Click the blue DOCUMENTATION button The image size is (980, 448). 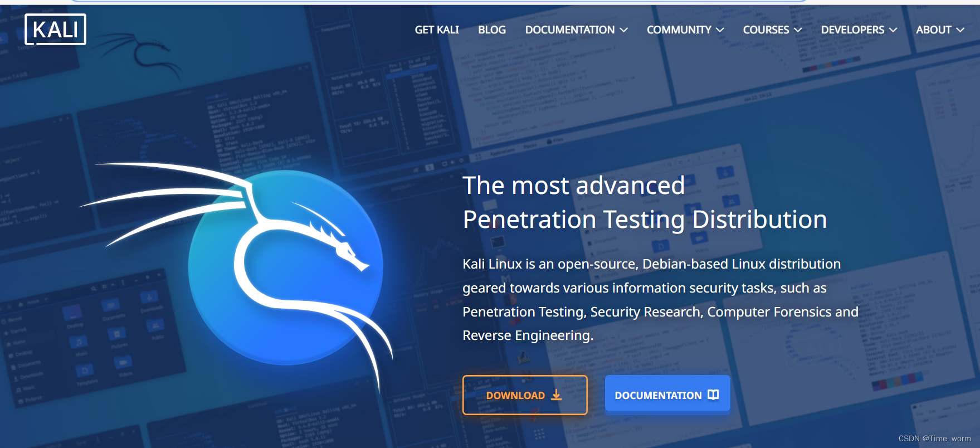click(667, 395)
